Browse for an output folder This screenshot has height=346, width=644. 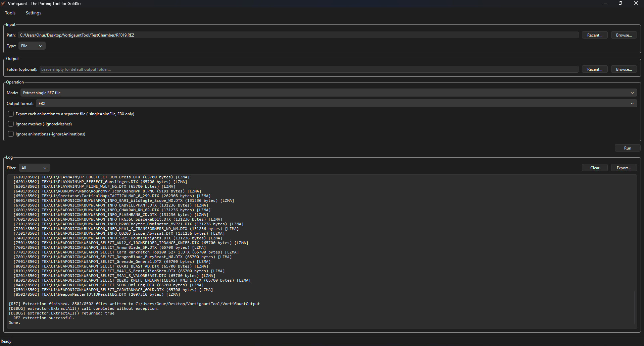coord(624,69)
